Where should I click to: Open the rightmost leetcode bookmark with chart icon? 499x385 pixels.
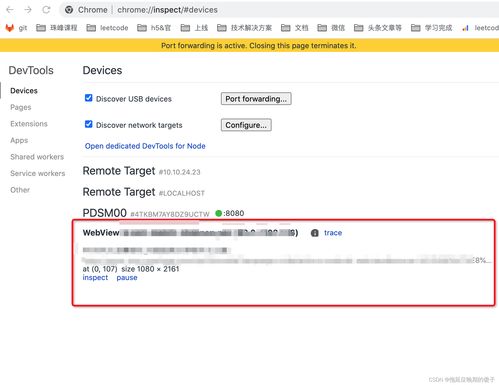pos(480,28)
